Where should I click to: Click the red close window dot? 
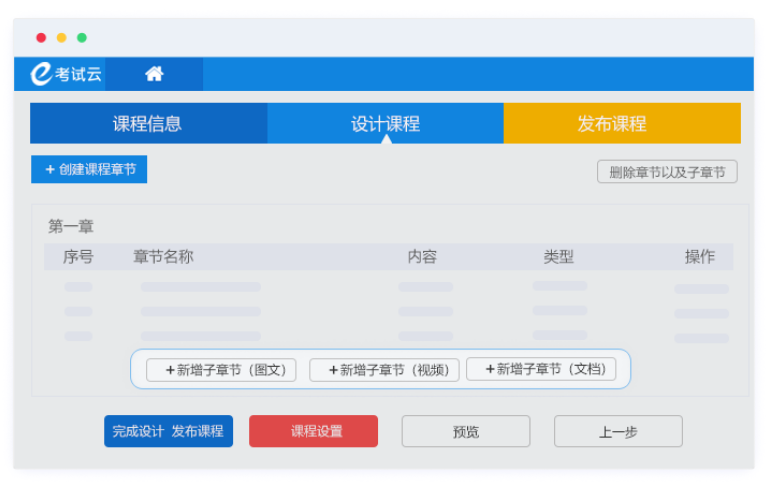click(x=41, y=38)
